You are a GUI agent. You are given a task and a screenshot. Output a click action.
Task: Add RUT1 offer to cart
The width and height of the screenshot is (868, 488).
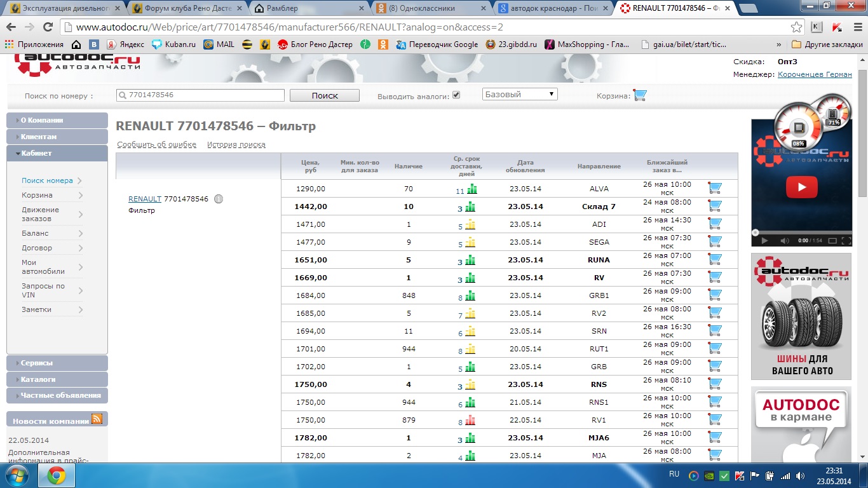[x=715, y=348]
